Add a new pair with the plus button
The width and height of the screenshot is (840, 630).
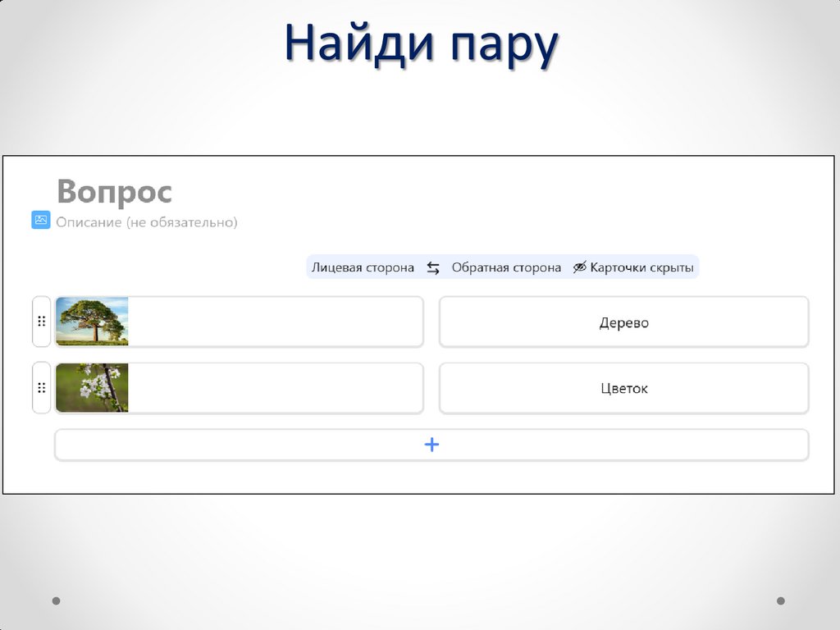click(431, 445)
